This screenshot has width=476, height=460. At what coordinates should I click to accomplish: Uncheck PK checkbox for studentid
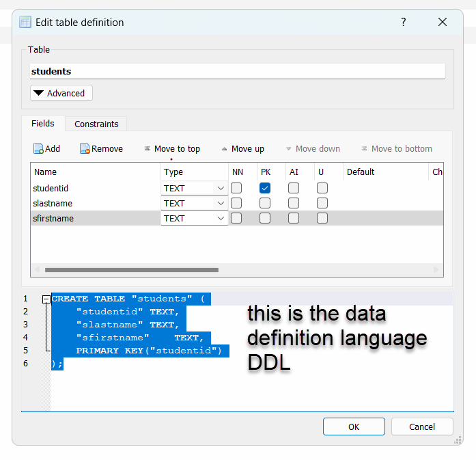click(x=265, y=188)
